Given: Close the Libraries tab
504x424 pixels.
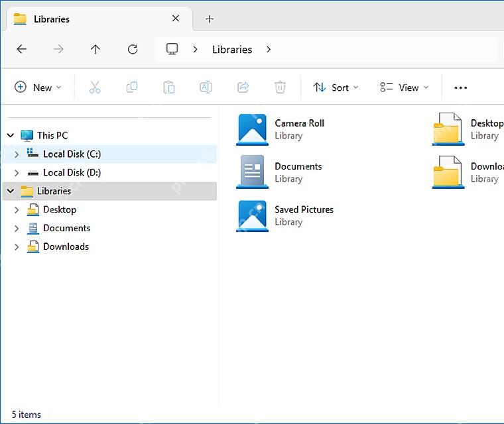Looking at the screenshot, I should tap(176, 19).
